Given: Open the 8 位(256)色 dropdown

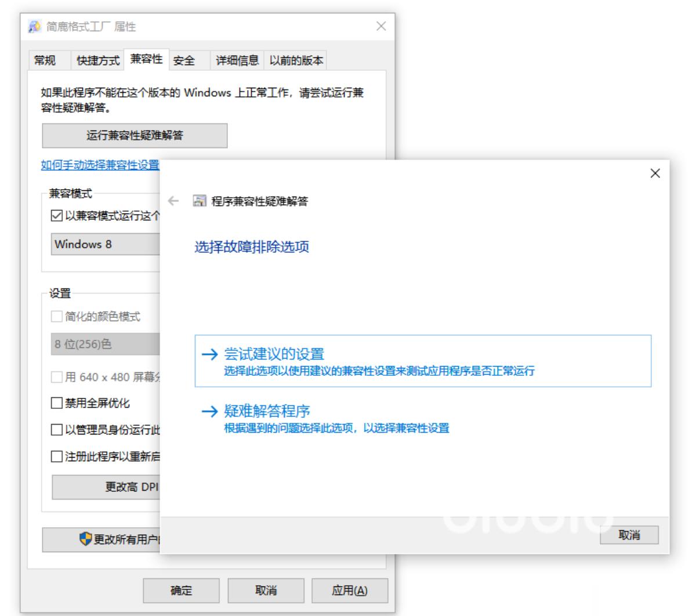Looking at the screenshot, I should (105, 344).
